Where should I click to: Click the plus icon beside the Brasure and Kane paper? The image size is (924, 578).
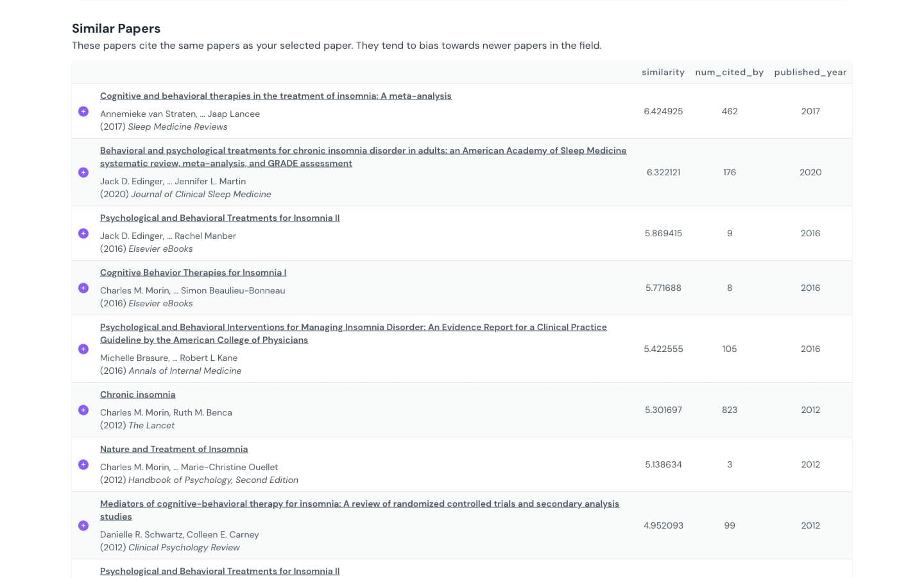pyautogui.click(x=83, y=349)
